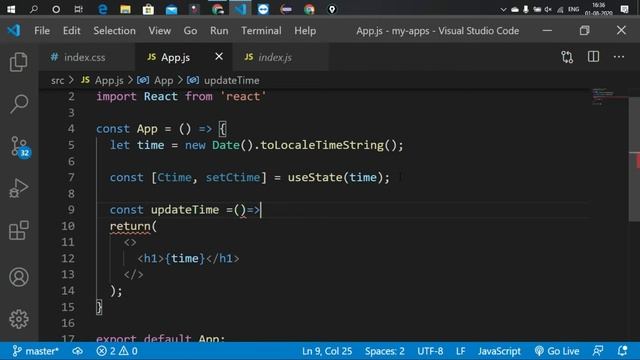Click the VS Code logo icon
640x360 pixels.
pos(14,30)
